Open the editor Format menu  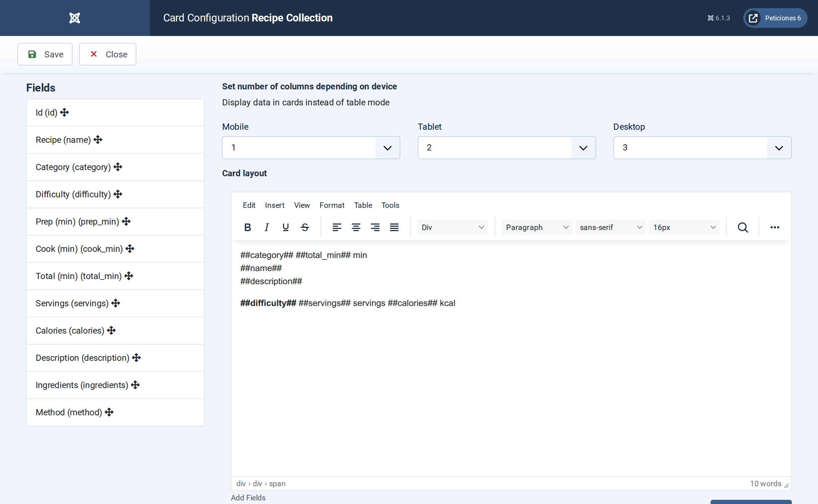(x=332, y=205)
